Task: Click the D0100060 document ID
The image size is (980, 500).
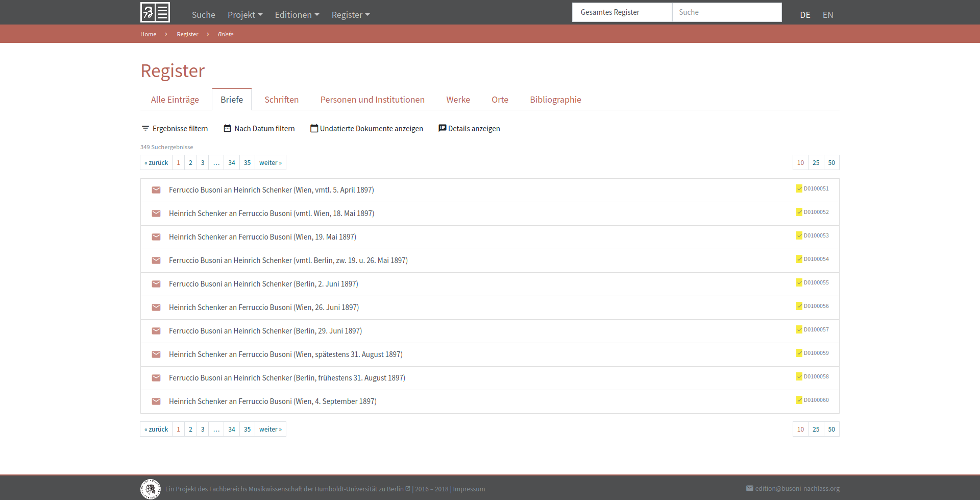Action: [x=816, y=400]
